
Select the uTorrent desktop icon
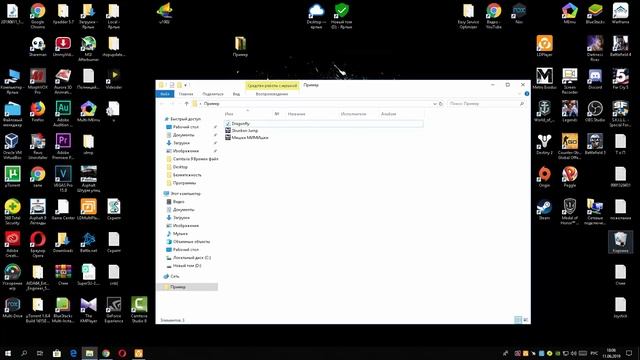[12, 177]
